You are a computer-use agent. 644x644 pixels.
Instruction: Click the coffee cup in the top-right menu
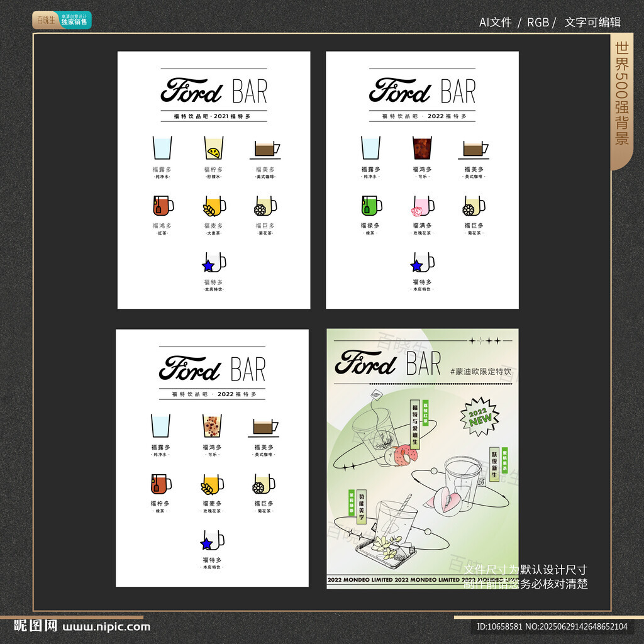point(474,150)
